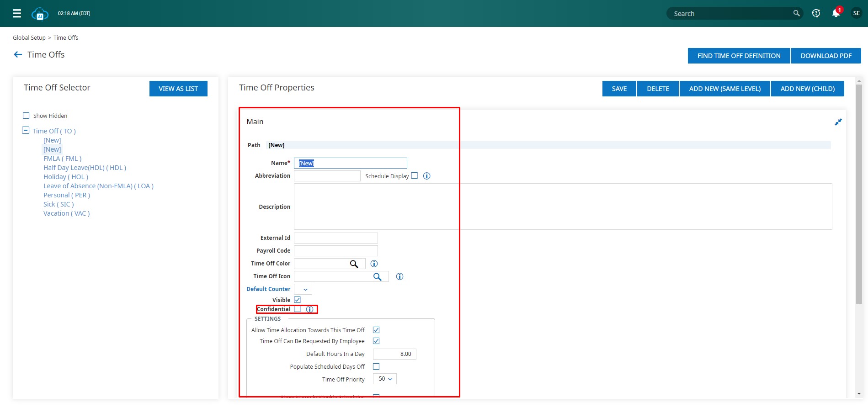Go to Global Setup breadcrumb
The width and height of the screenshot is (868, 408).
click(29, 38)
